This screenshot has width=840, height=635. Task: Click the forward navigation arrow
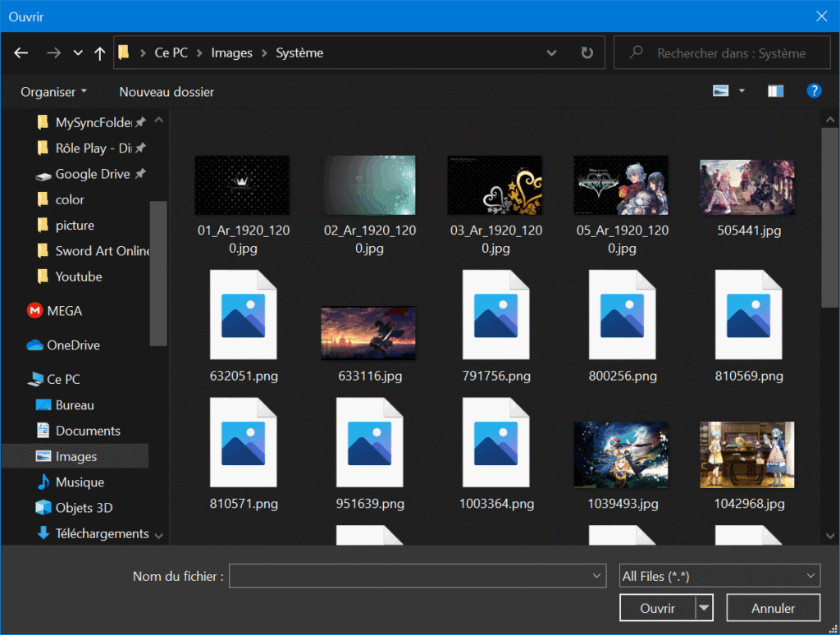[x=53, y=53]
